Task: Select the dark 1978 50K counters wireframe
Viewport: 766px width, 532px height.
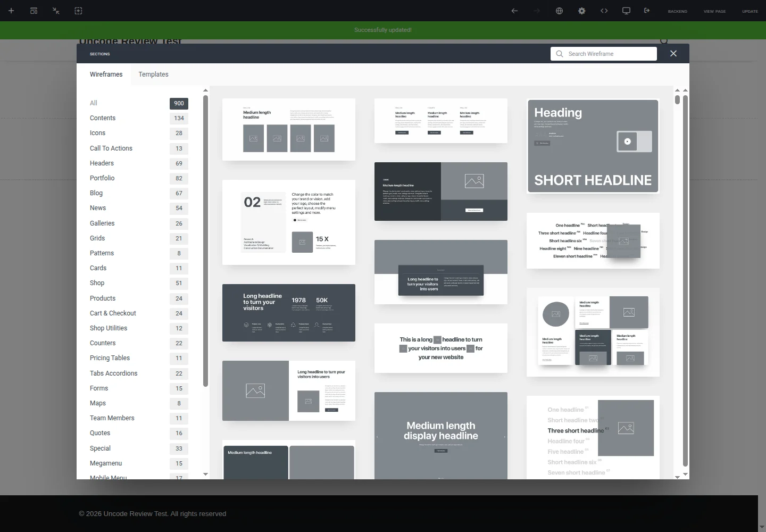Action: (289, 313)
